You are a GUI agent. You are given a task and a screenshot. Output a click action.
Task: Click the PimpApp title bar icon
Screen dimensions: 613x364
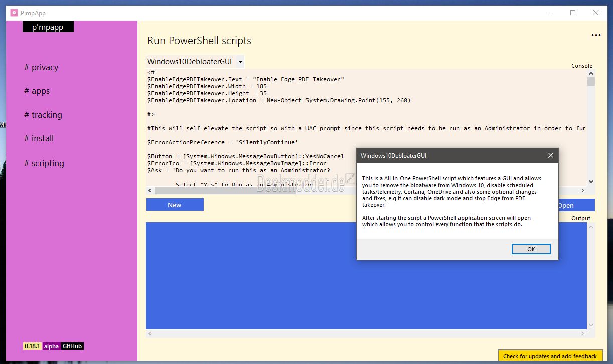pos(14,13)
